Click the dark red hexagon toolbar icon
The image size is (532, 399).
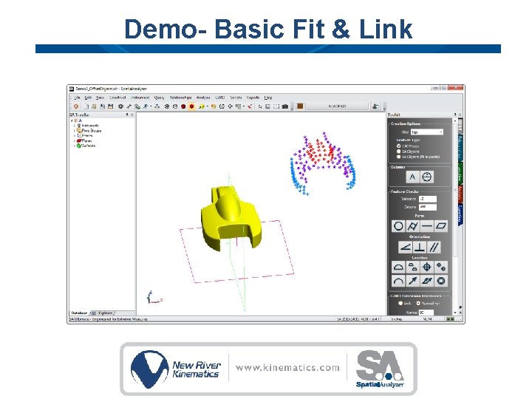click(x=183, y=106)
